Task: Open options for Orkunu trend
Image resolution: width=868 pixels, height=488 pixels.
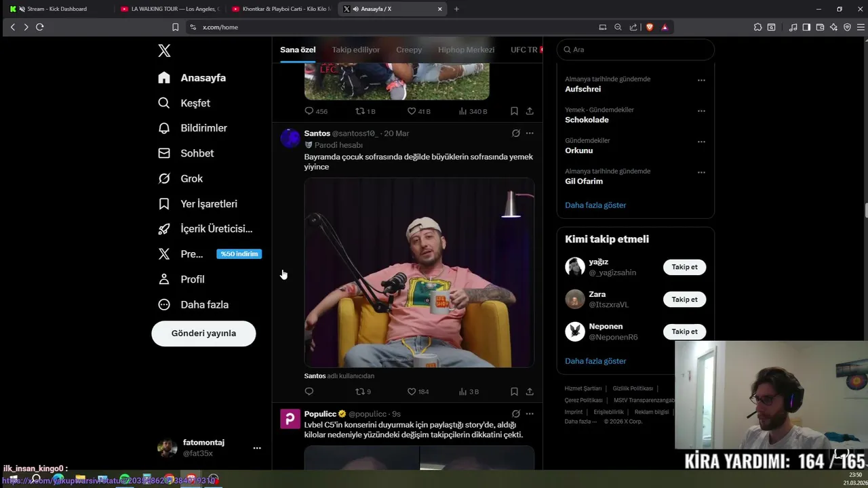Action: (x=701, y=142)
